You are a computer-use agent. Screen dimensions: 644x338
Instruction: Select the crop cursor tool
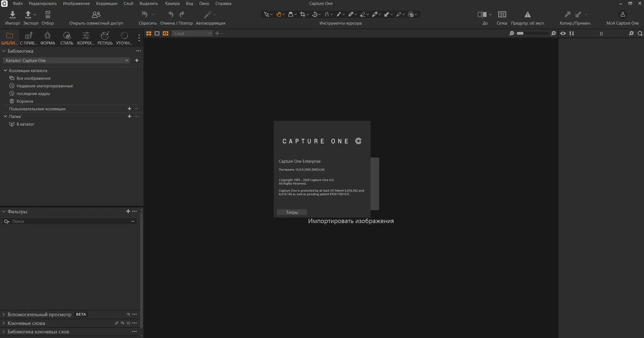(304, 14)
